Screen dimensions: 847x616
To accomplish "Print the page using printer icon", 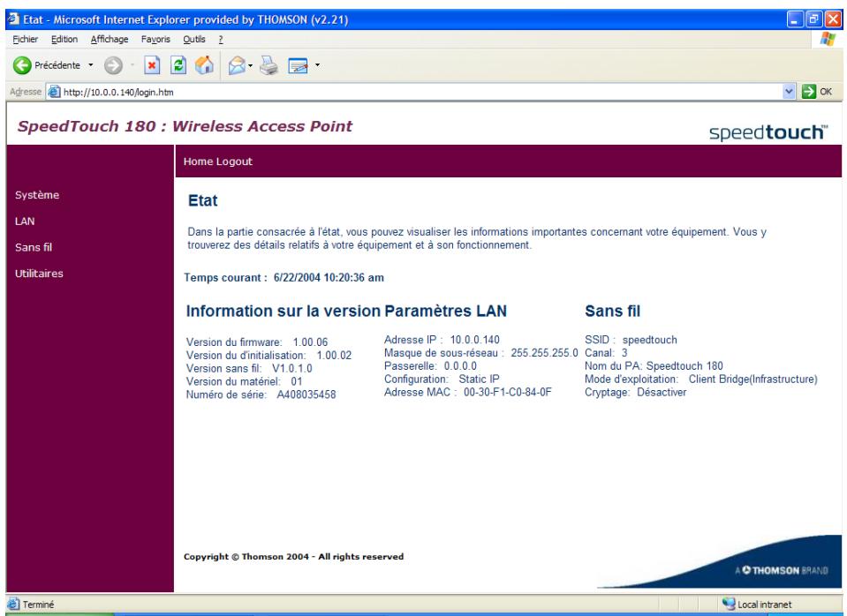I will tap(268, 65).
